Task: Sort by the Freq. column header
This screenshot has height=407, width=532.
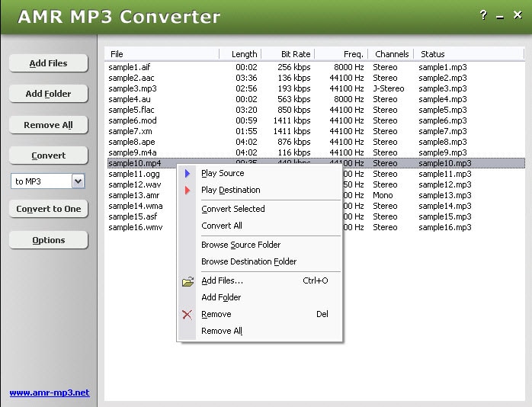Action: coord(341,54)
